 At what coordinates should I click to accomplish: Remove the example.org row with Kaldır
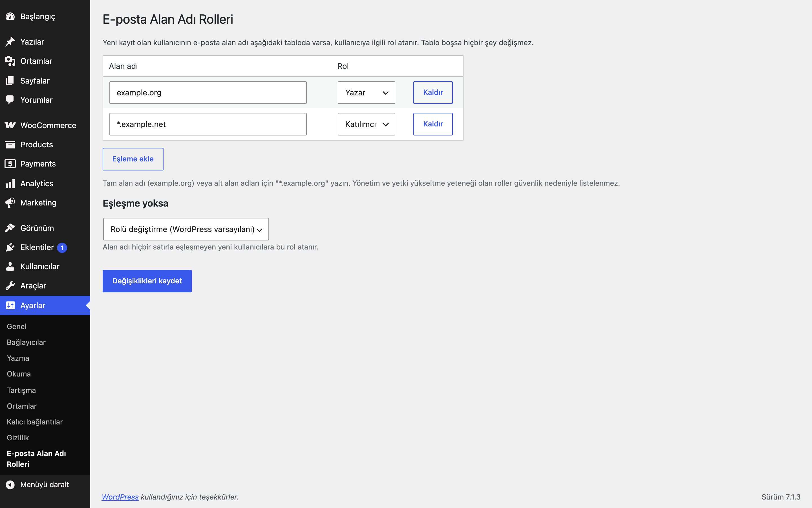pos(433,92)
